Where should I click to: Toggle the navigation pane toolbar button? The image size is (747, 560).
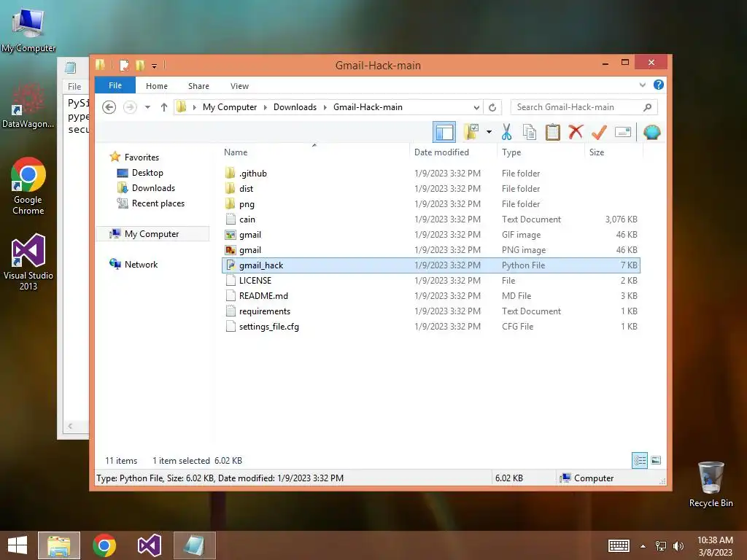(x=444, y=133)
